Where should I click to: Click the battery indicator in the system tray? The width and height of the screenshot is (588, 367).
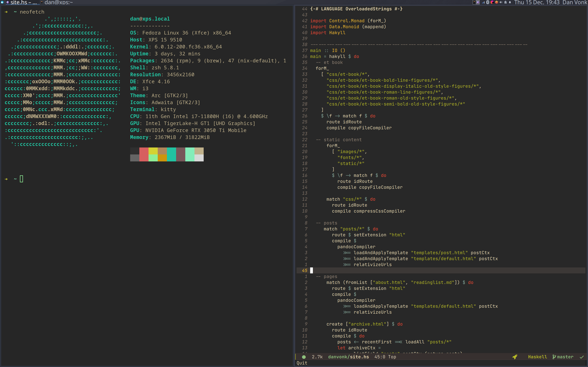point(506,2)
